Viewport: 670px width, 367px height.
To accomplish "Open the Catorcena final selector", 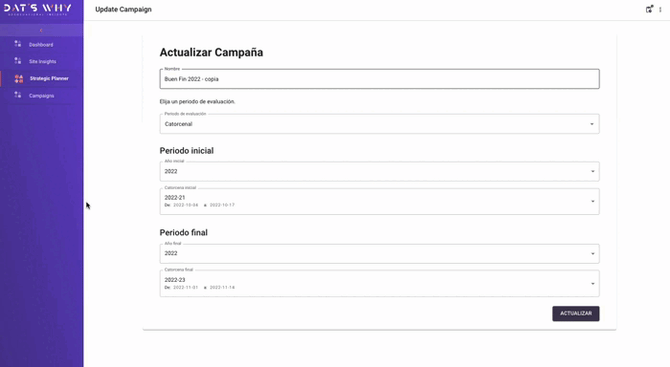I will (379, 283).
